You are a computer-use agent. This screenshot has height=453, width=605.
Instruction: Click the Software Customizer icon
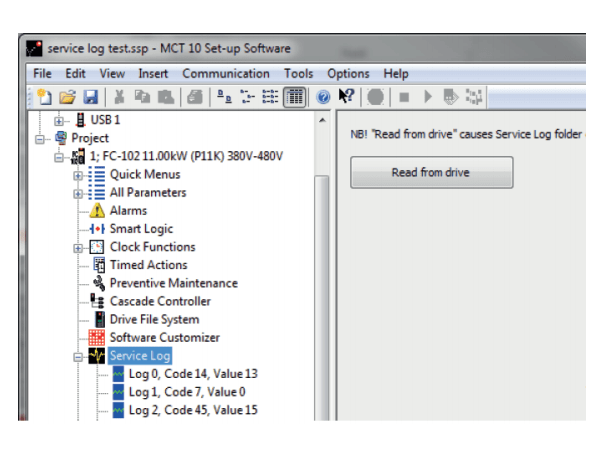click(97, 338)
